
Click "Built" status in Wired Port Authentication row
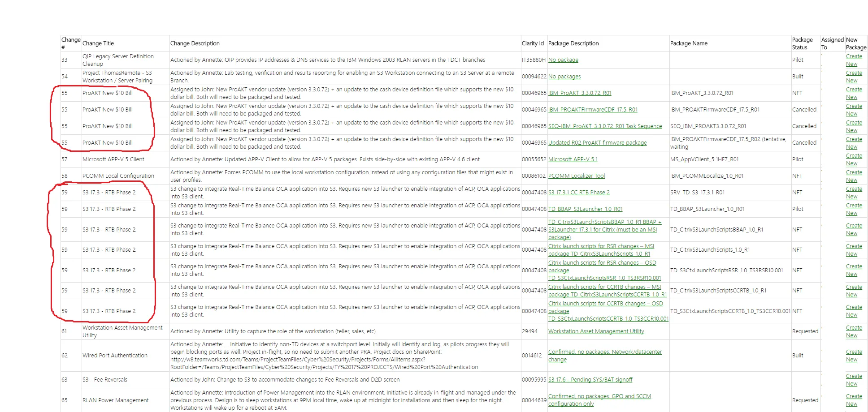[798, 356]
